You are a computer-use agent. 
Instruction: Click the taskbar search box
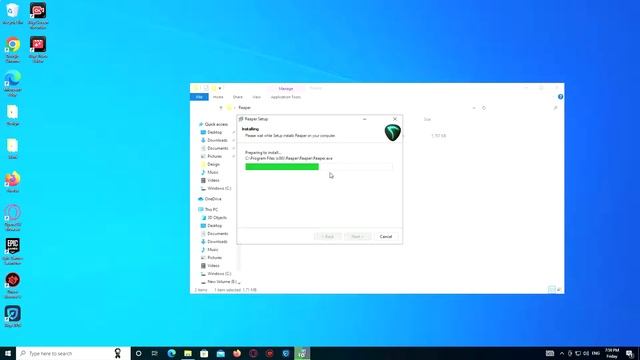(x=73, y=353)
